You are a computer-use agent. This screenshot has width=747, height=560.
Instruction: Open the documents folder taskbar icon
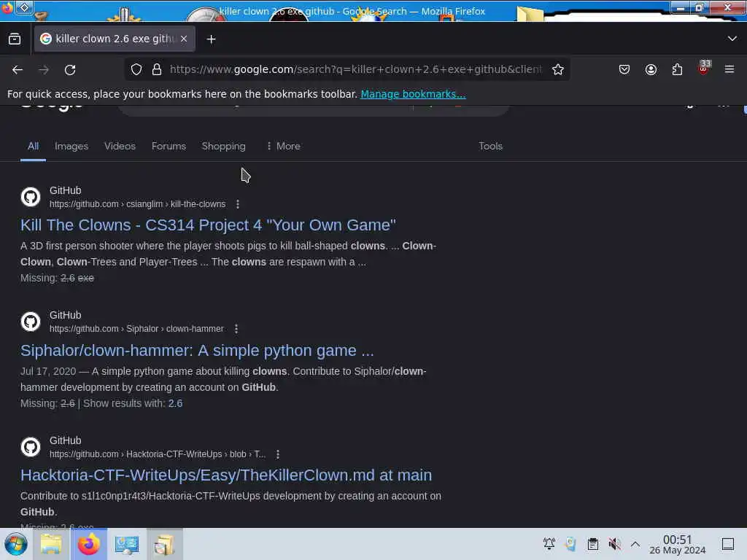pyautogui.click(x=164, y=544)
